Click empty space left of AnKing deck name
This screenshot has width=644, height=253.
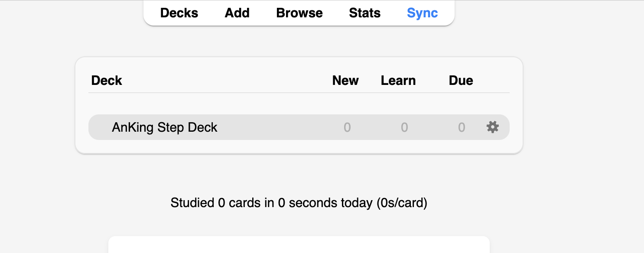pyautogui.click(x=100, y=127)
